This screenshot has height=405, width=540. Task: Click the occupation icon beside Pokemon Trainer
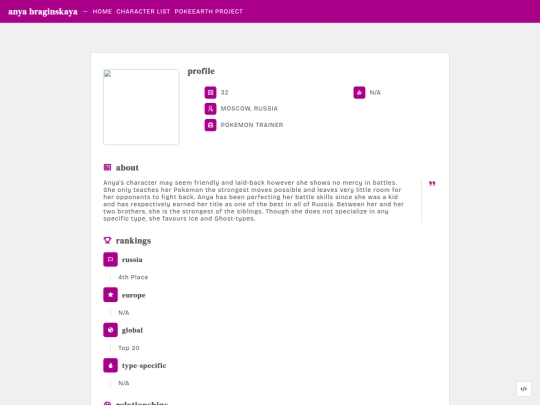[x=210, y=125]
